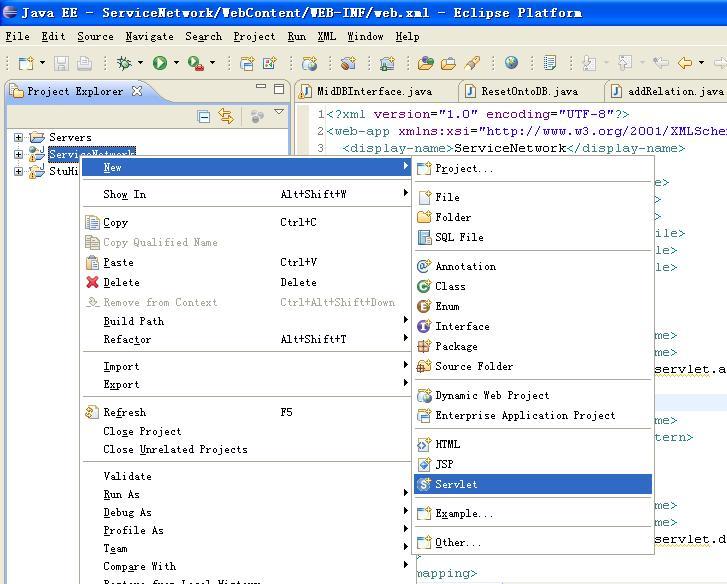Click the New wizard toolbar icon

(x=26, y=63)
